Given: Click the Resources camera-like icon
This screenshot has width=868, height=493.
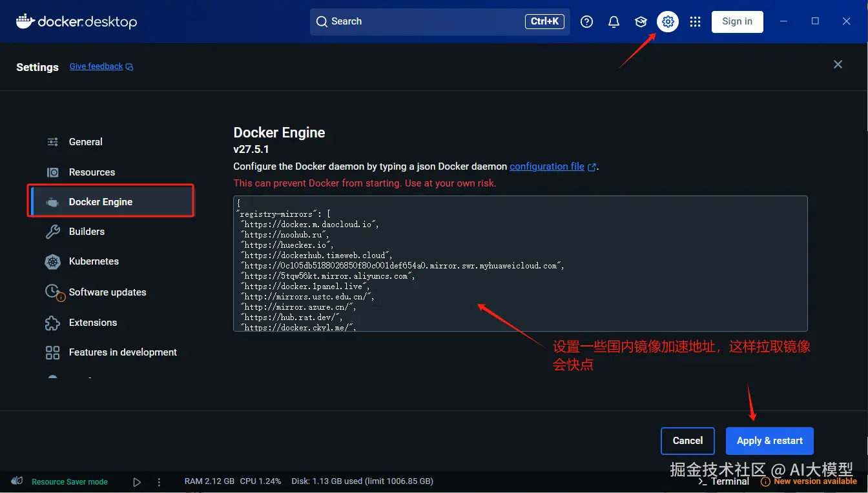Looking at the screenshot, I should [x=53, y=172].
